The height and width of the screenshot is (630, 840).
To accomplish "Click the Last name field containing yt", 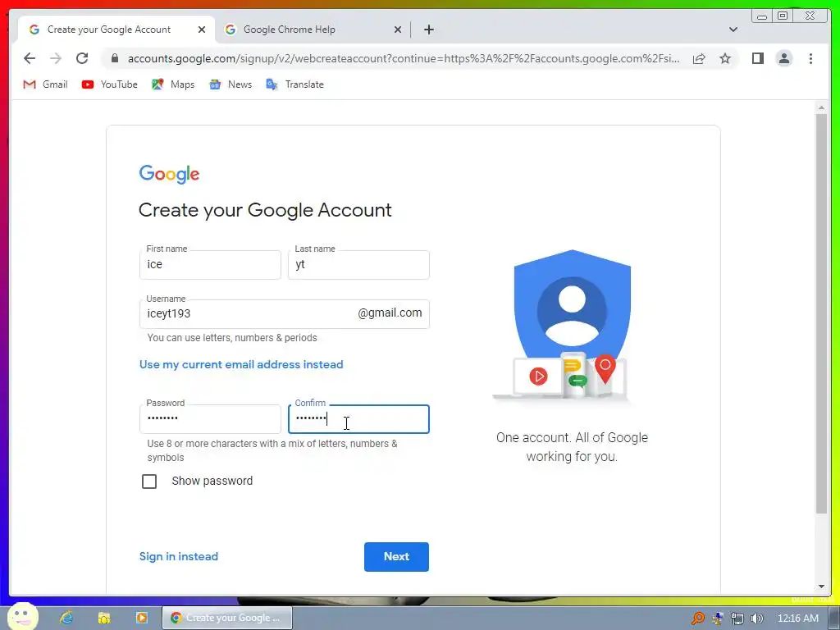I will [x=358, y=265].
